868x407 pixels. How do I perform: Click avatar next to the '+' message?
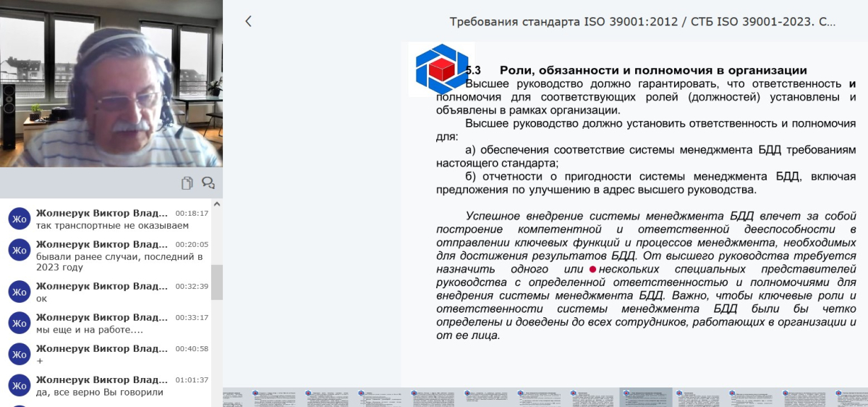pyautogui.click(x=20, y=353)
